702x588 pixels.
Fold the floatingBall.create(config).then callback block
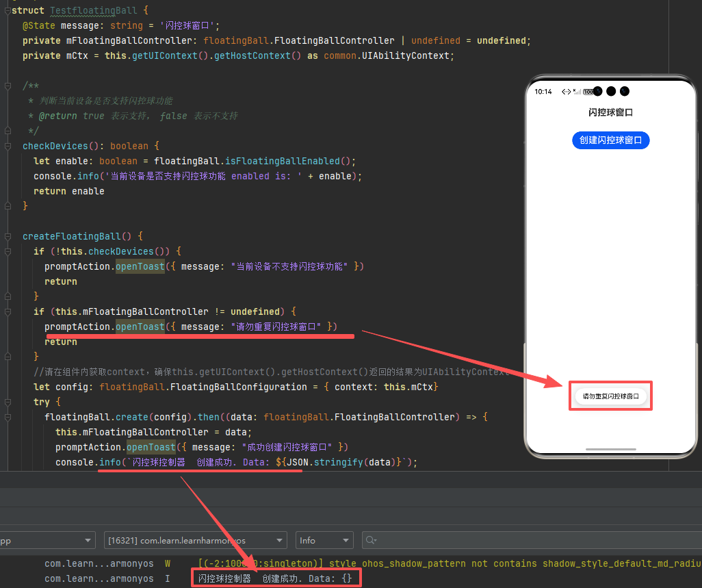click(x=8, y=418)
